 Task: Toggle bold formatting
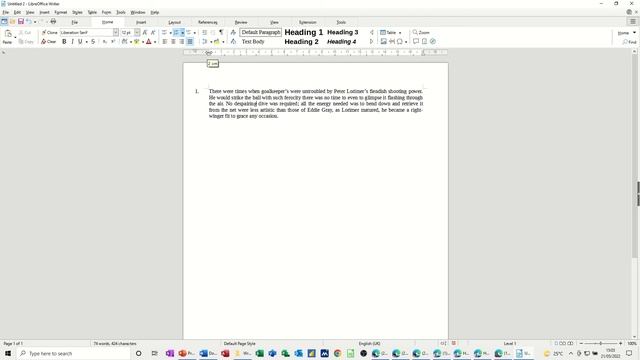64,42
